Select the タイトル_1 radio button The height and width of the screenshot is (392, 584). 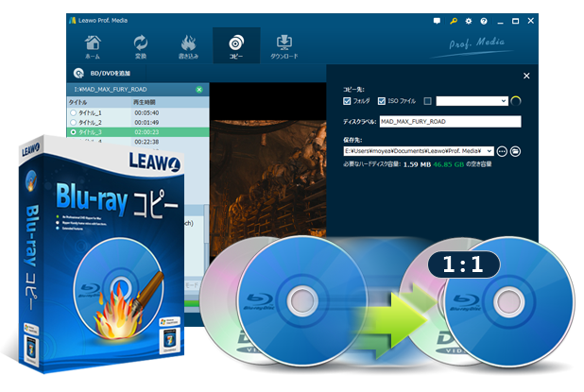point(74,112)
